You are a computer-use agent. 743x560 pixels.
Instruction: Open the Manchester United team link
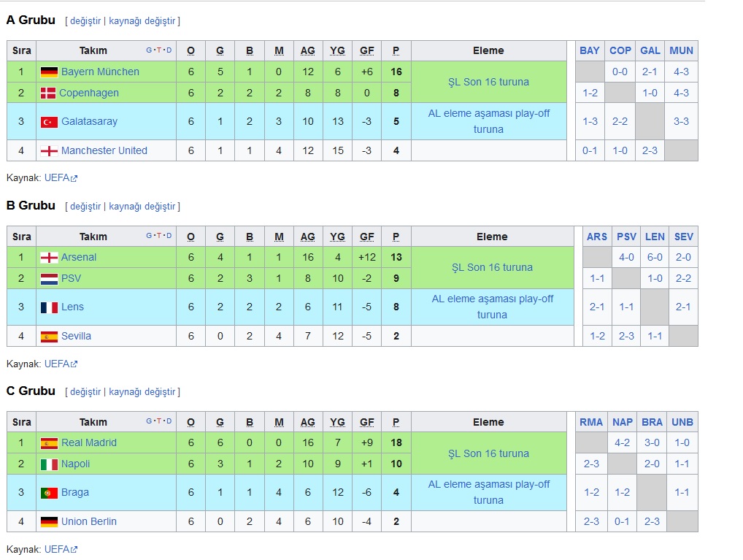click(104, 151)
